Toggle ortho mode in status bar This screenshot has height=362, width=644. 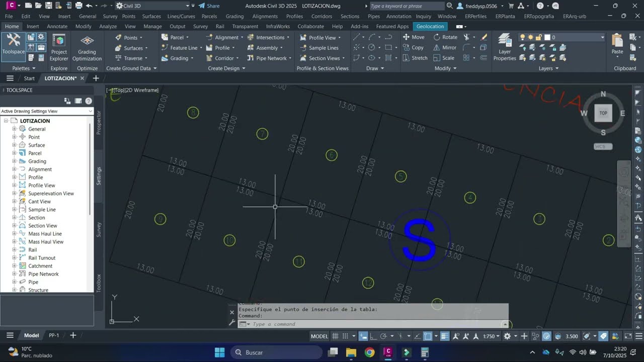[373, 336]
